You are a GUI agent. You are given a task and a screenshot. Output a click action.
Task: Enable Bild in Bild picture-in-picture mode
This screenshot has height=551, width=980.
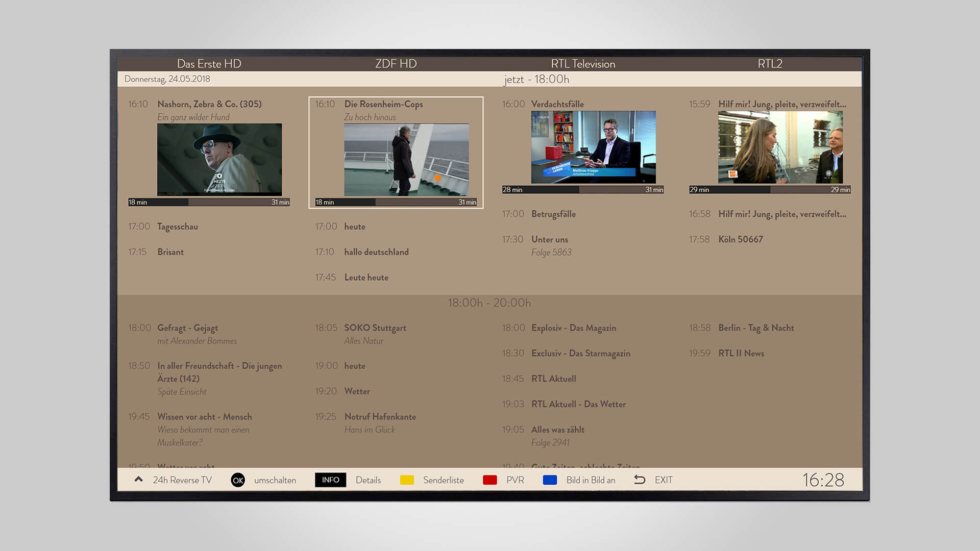coord(590,480)
